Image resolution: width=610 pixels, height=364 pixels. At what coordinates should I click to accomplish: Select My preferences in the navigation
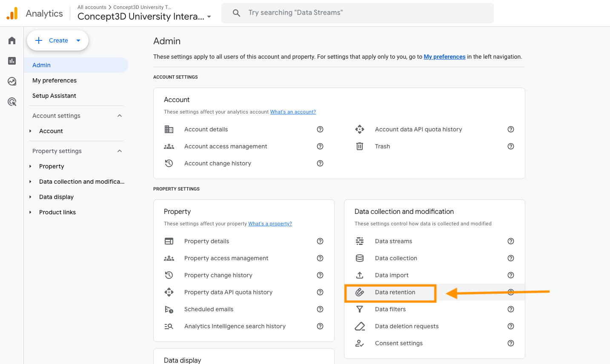(x=54, y=80)
